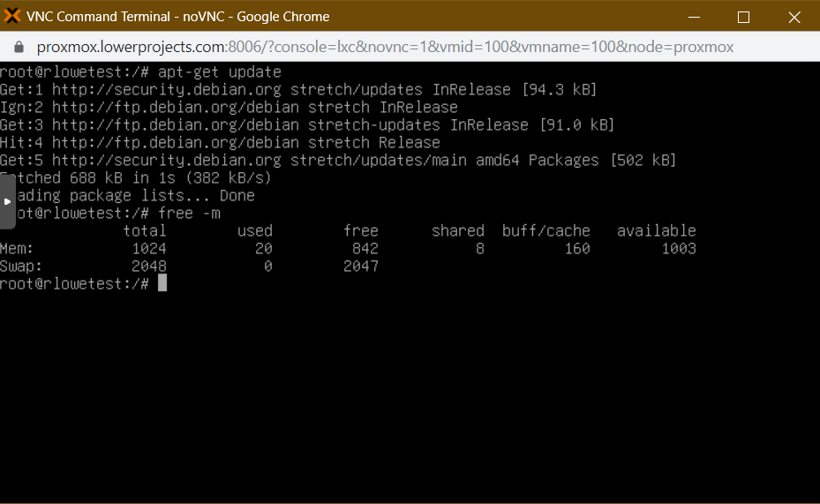Click the 'shared' column header

458,230
